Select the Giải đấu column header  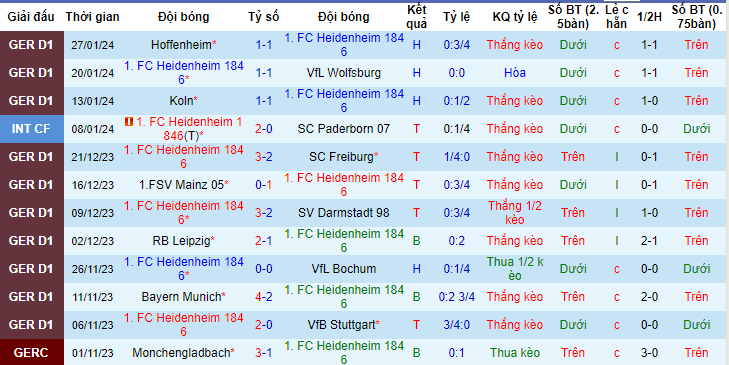[x=32, y=17]
